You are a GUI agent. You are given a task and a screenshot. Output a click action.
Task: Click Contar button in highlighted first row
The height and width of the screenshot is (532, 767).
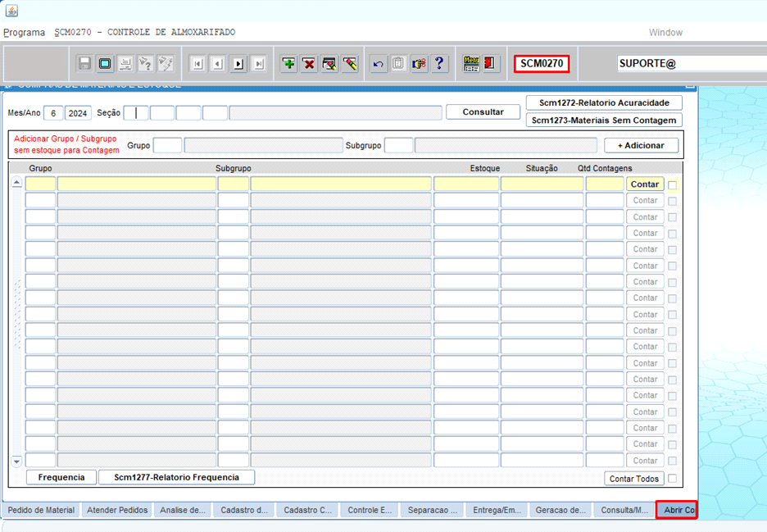[x=645, y=184]
